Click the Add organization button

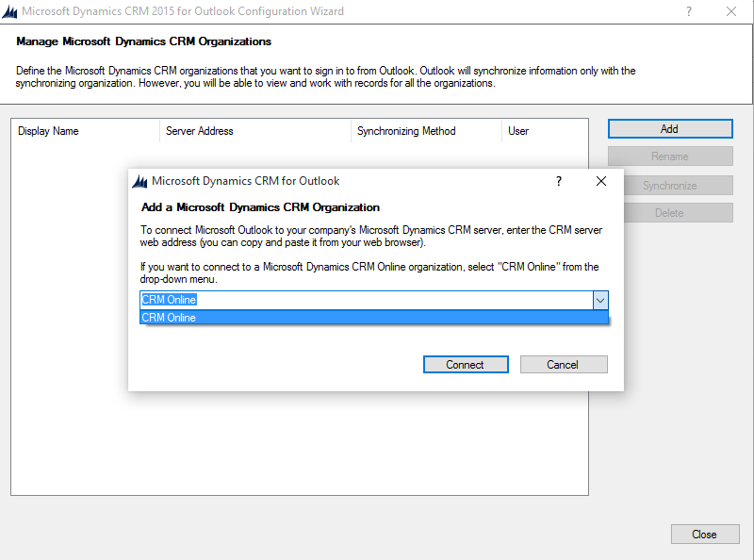coord(670,129)
